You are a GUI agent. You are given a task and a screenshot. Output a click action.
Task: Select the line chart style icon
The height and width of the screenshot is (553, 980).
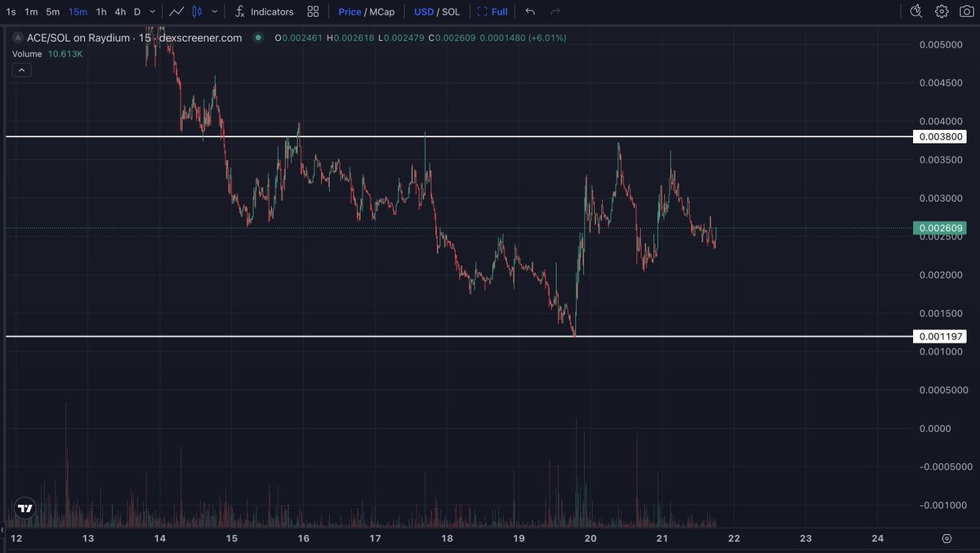(176, 11)
